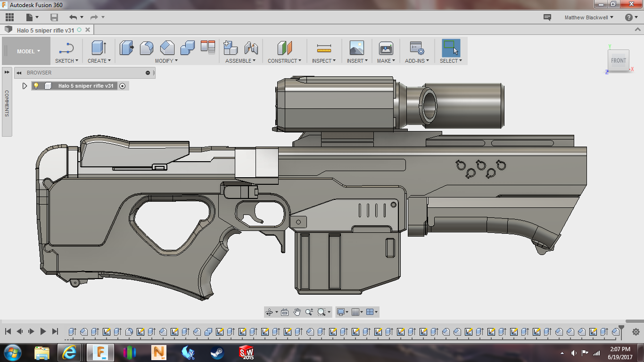The height and width of the screenshot is (362, 644).
Task: Step back one timeline feature
Action: click(19, 332)
